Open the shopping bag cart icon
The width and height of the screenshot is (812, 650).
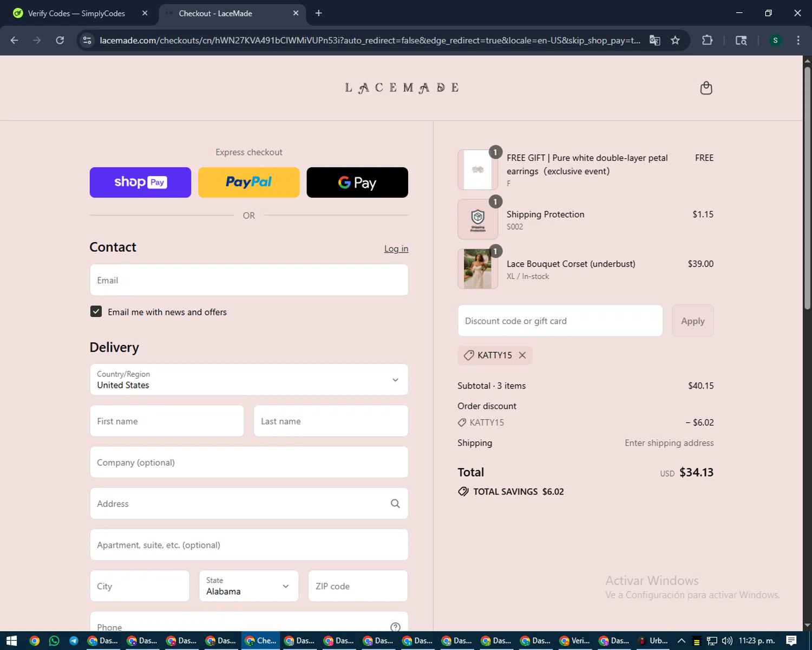coord(706,88)
